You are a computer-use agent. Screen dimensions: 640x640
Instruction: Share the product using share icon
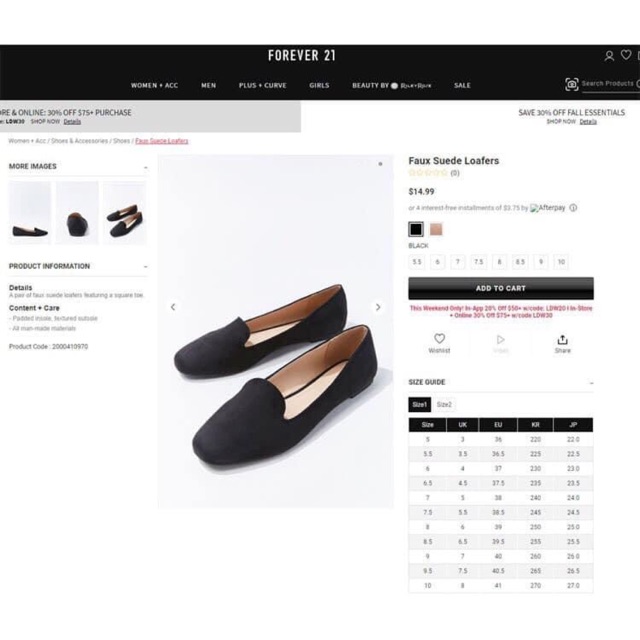point(562,340)
